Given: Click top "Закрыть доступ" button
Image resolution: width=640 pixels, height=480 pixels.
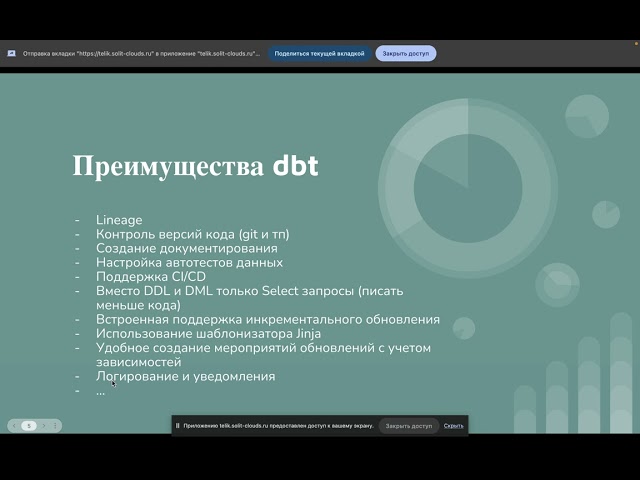Looking at the screenshot, I should [406, 53].
